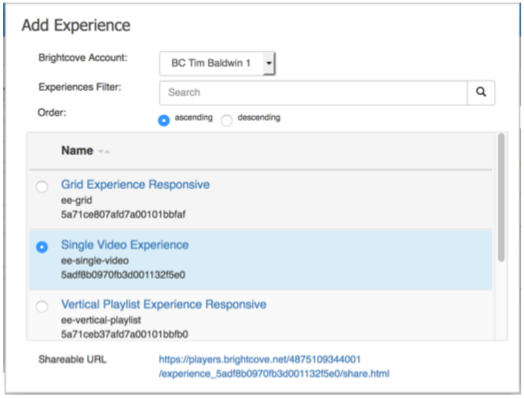
Task: Click ee-grid text
Action: [77, 201]
